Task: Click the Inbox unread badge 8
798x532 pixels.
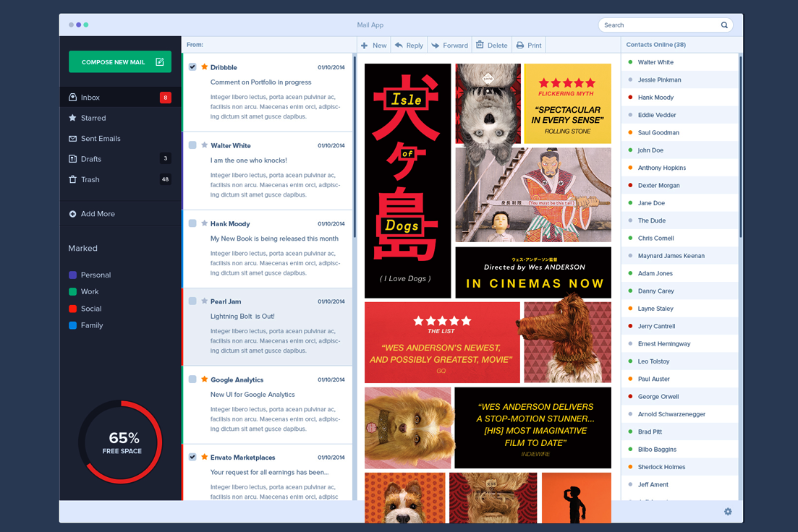Action: pyautogui.click(x=166, y=98)
